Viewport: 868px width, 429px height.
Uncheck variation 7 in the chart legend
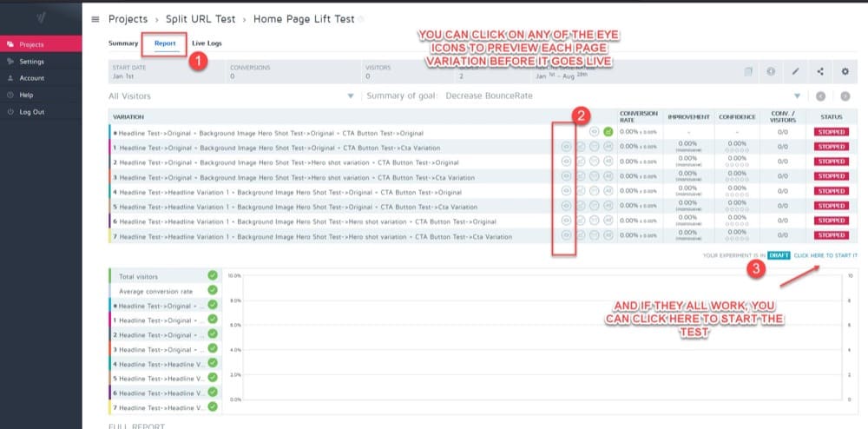213,407
